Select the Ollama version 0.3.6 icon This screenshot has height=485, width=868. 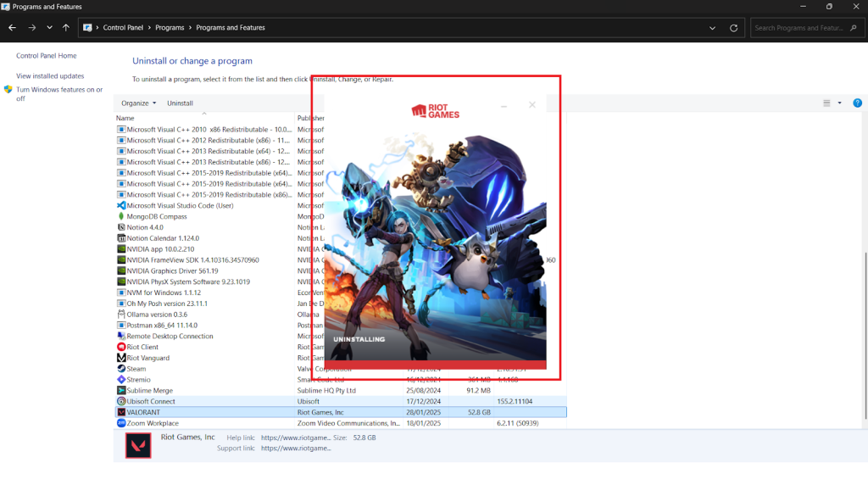(x=121, y=314)
